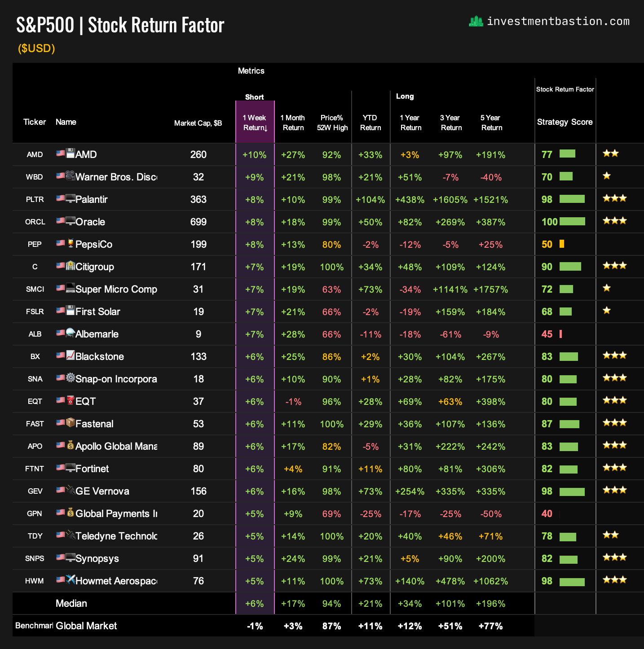Click the three-star rating for Howmet
The image size is (644, 649).
[615, 580]
